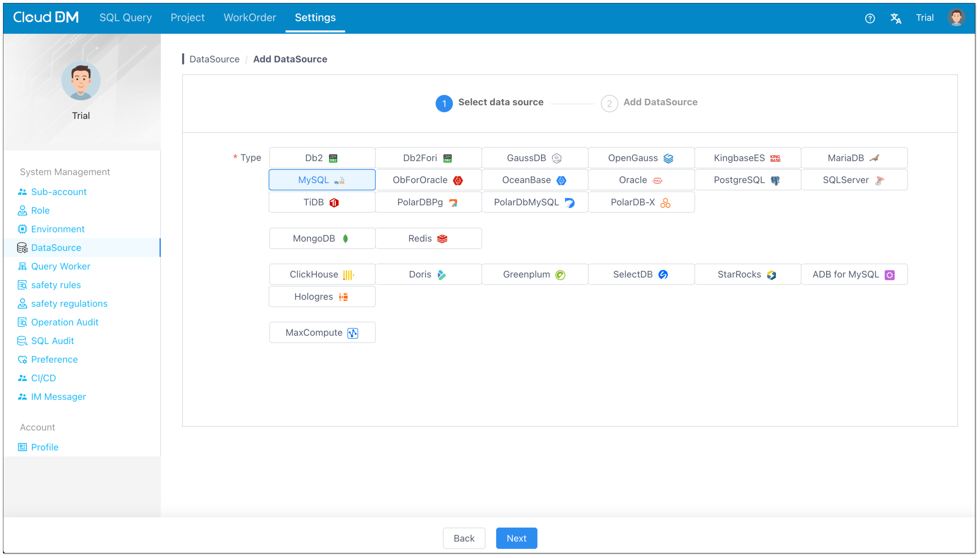Click the MaxCompute logo icon

pyautogui.click(x=353, y=333)
